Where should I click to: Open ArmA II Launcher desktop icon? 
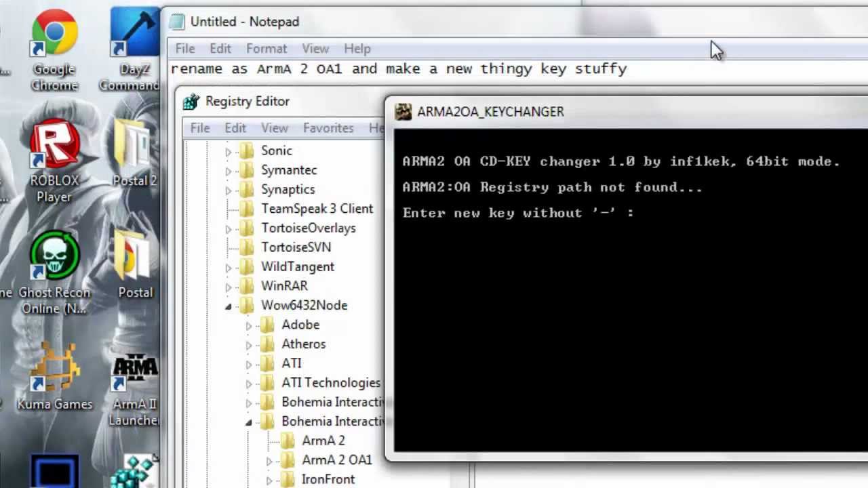click(135, 390)
